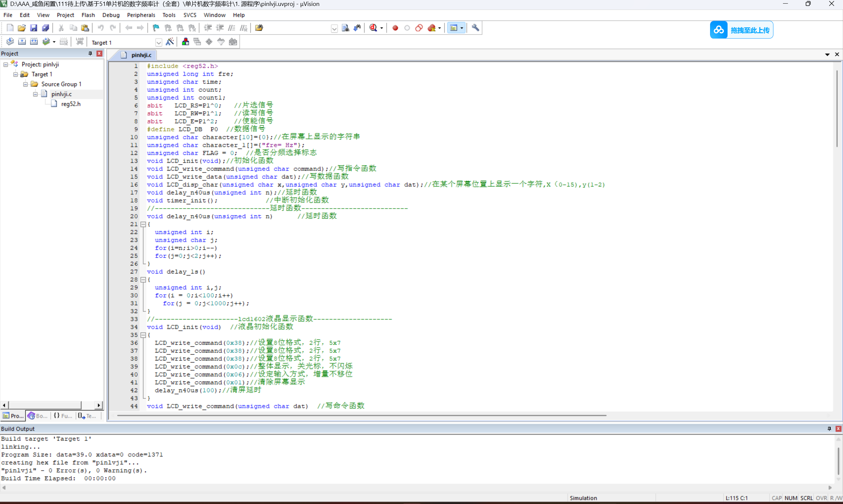Click the Indent selected lines icon

pyautogui.click(x=208, y=28)
